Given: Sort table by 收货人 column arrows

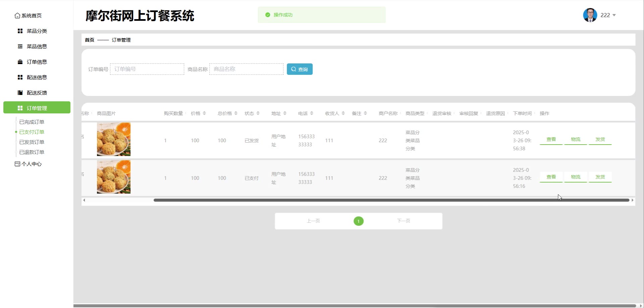Looking at the screenshot, I should pyautogui.click(x=343, y=113).
